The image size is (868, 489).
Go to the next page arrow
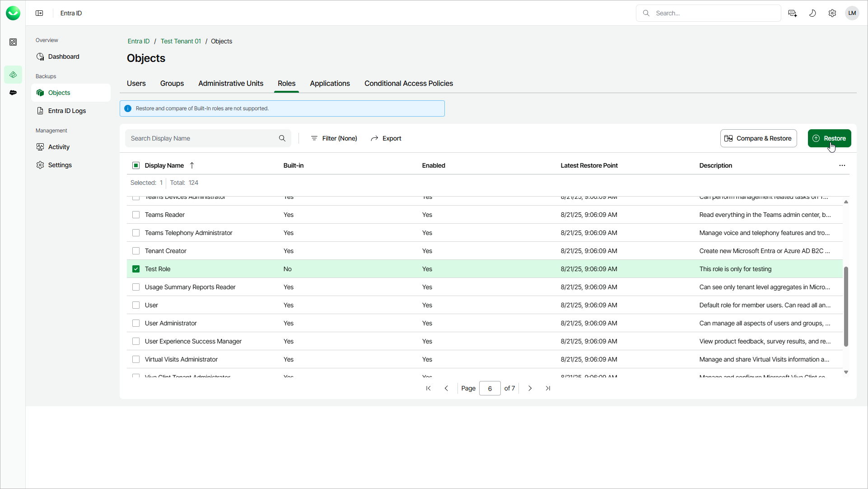tap(530, 388)
